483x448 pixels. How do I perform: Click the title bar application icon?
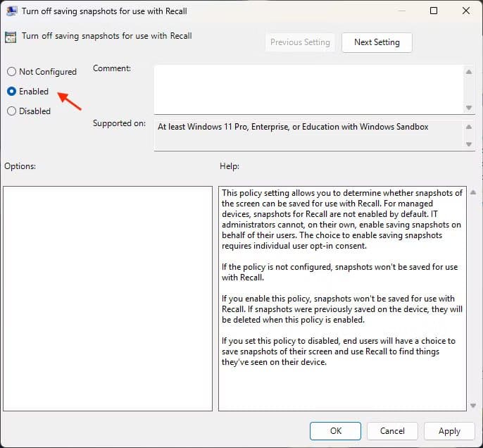(11, 11)
